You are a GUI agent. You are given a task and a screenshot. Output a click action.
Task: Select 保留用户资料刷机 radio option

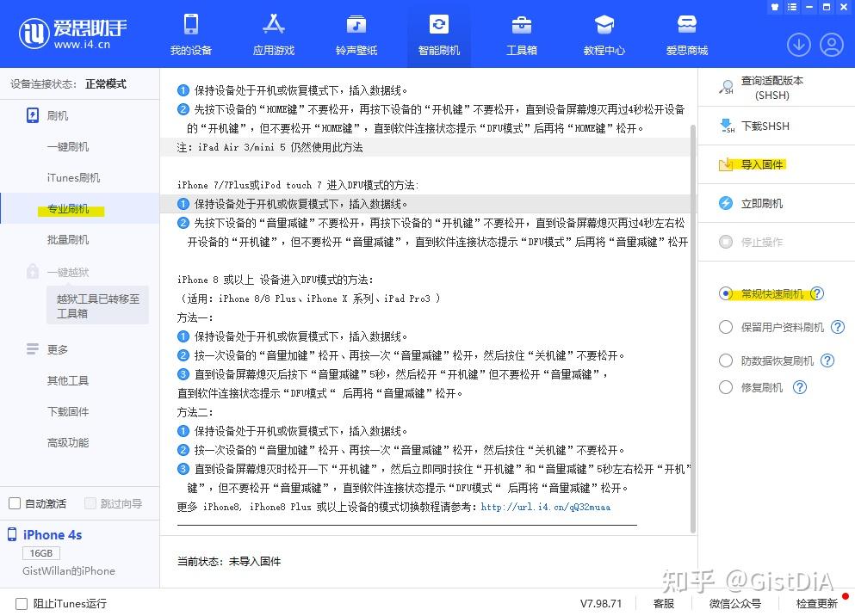click(x=726, y=327)
